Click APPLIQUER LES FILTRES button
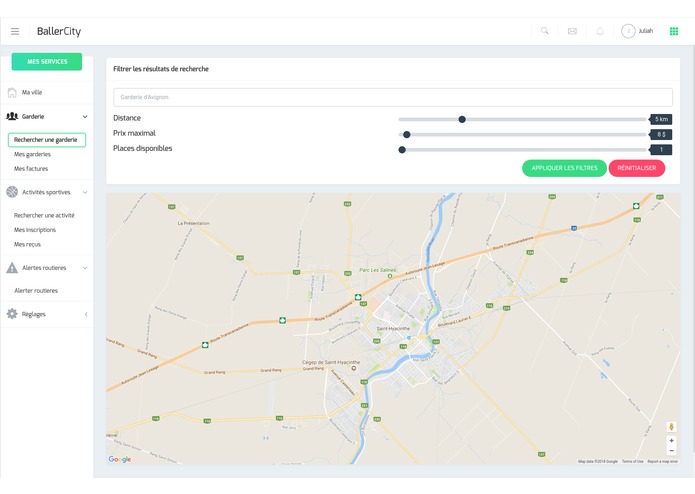This screenshot has height=494, width=695. 564,168
